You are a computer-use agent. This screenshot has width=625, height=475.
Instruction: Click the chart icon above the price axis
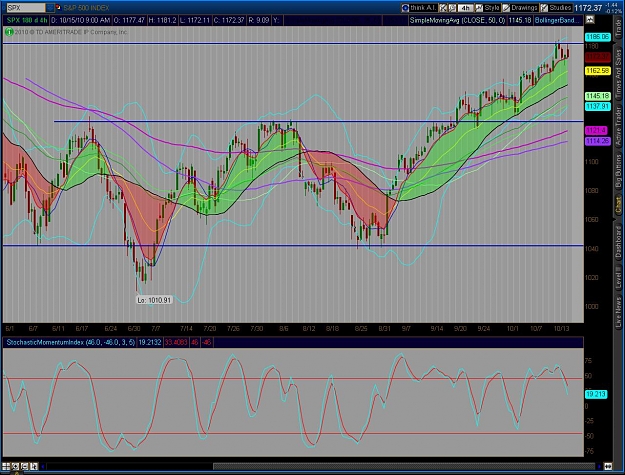[x=590, y=19]
